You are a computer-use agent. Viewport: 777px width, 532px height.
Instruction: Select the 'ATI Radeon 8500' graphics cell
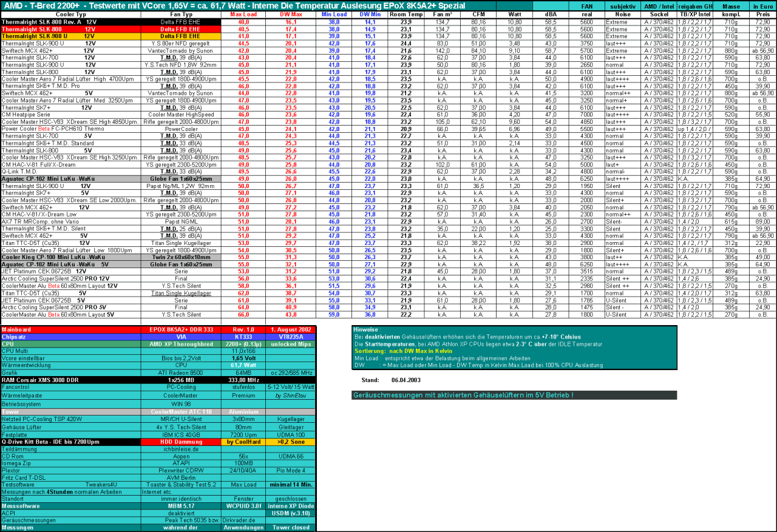(181, 372)
